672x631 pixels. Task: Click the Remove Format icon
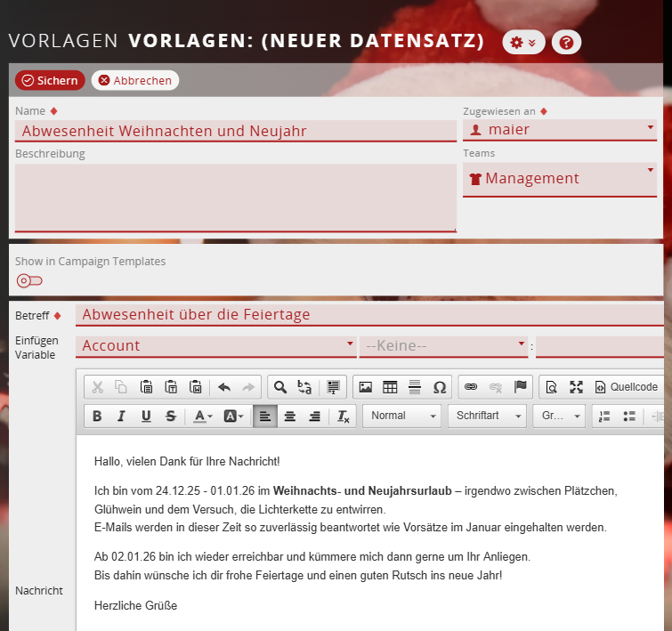point(344,416)
